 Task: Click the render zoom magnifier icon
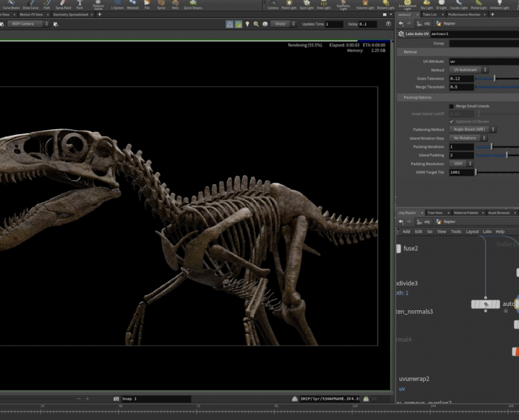[x=256, y=24]
